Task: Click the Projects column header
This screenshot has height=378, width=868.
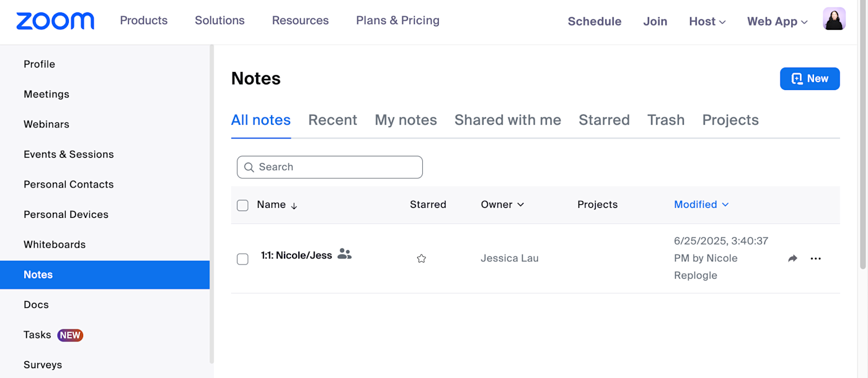Action: click(x=598, y=205)
